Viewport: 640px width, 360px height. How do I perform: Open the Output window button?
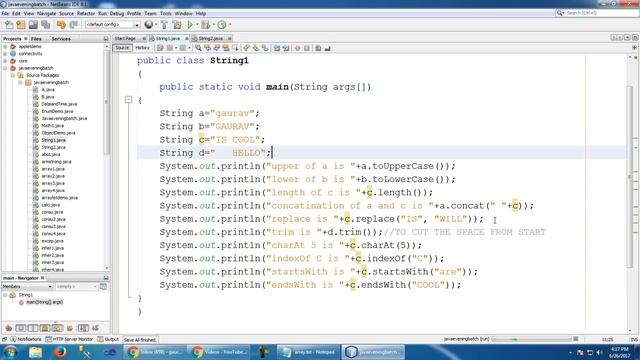click(108, 339)
